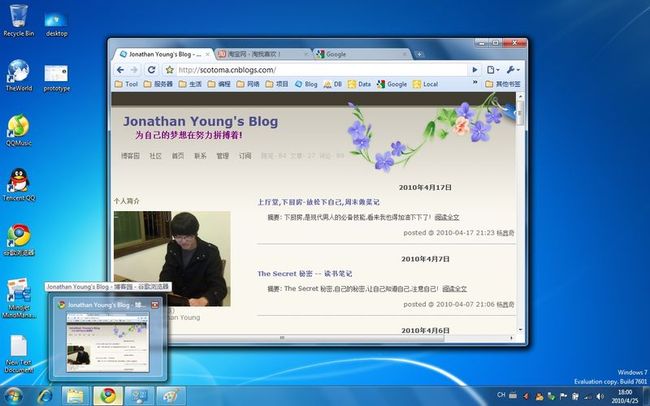Image resolution: width=650 pixels, height=406 pixels.
Task: Open the Windows Start button
Action: point(14,396)
